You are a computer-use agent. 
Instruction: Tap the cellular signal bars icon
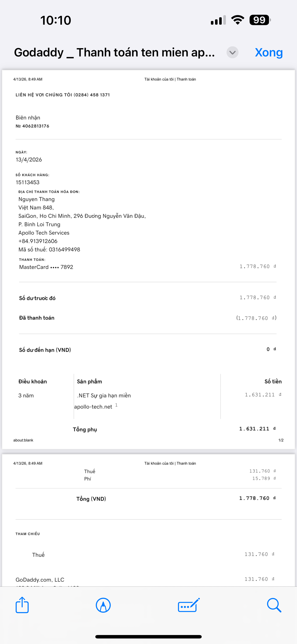218,20
